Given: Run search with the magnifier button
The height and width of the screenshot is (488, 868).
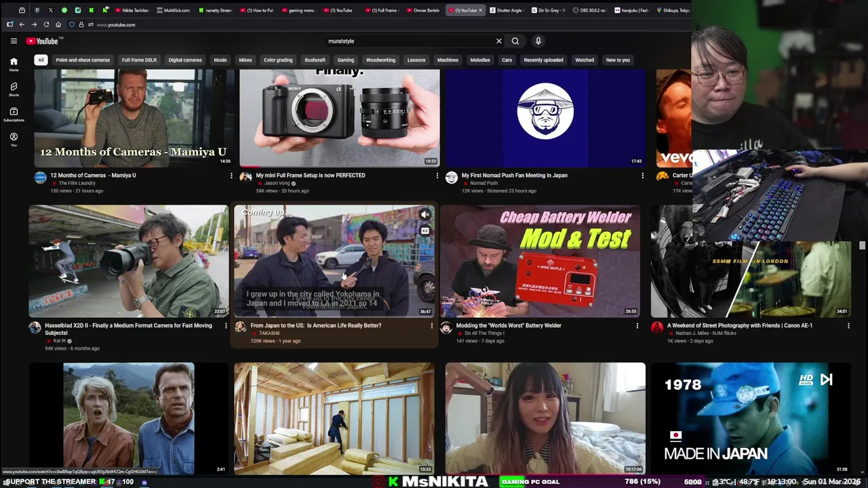Looking at the screenshot, I should 515,41.
